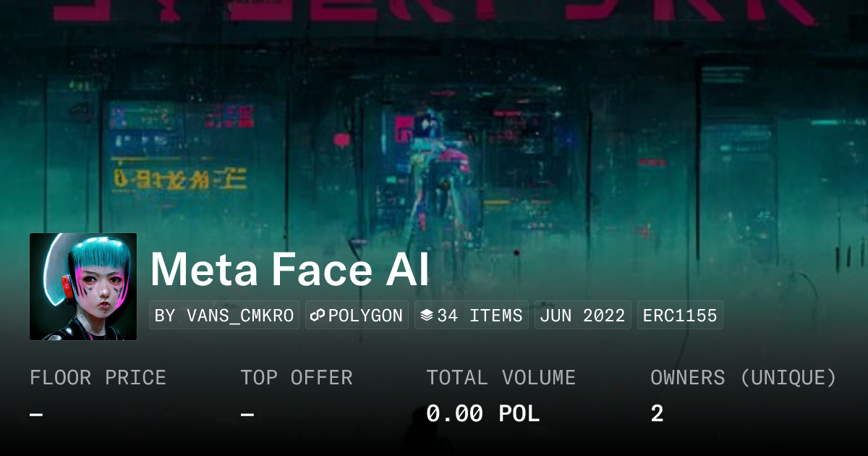Click the ERC1155 token standard badge
Screen dimensions: 868x456
pyautogui.click(x=680, y=316)
